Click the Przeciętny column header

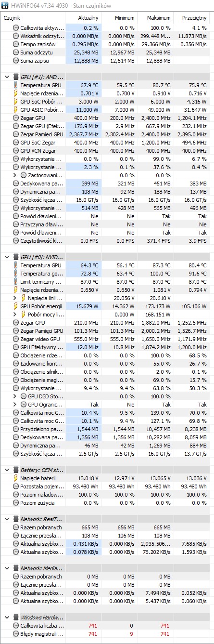(192, 17)
